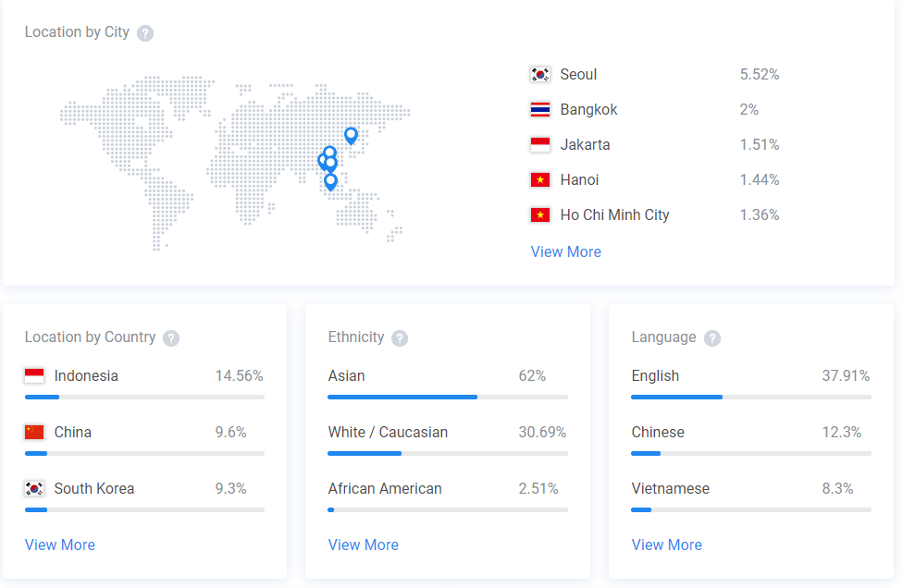Click the southernmost map pin near Ho Chi Minh City

click(x=330, y=182)
